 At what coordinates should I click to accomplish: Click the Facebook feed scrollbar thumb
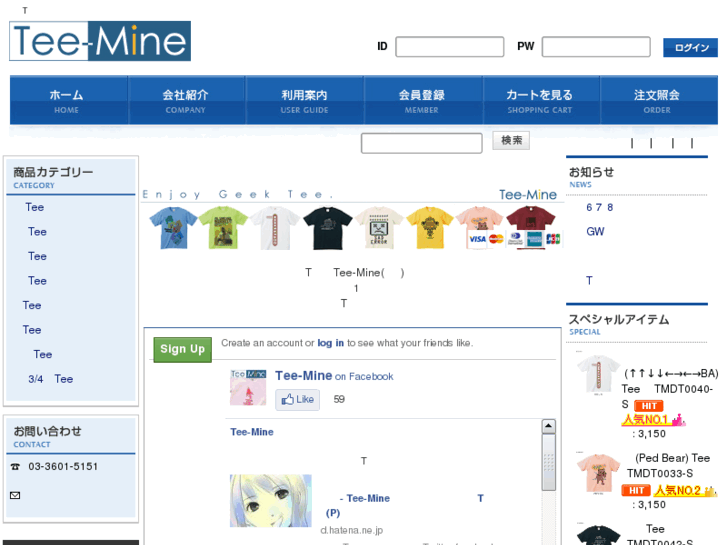pos(548,462)
